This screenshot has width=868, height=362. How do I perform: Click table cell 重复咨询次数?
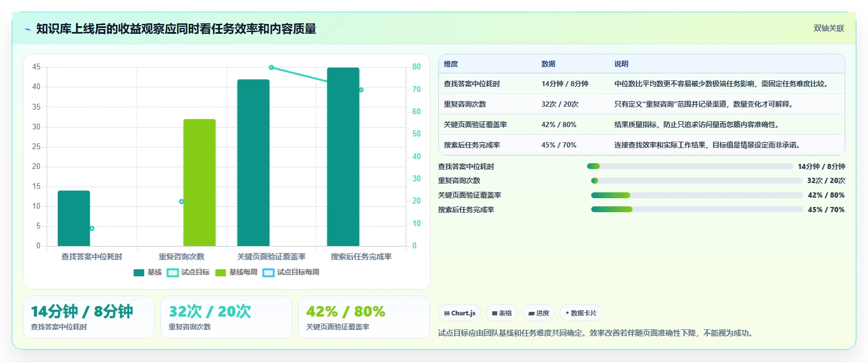click(x=465, y=104)
